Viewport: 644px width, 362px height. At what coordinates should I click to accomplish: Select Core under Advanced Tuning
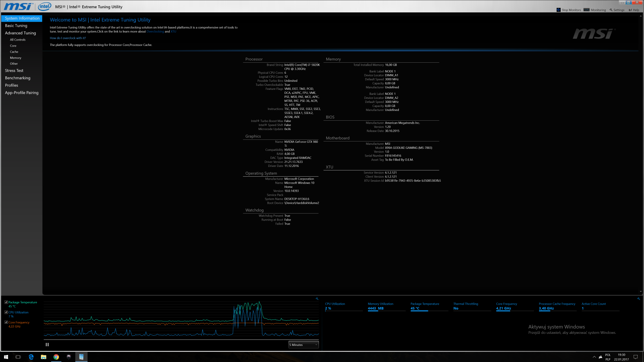(x=13, y=46)
